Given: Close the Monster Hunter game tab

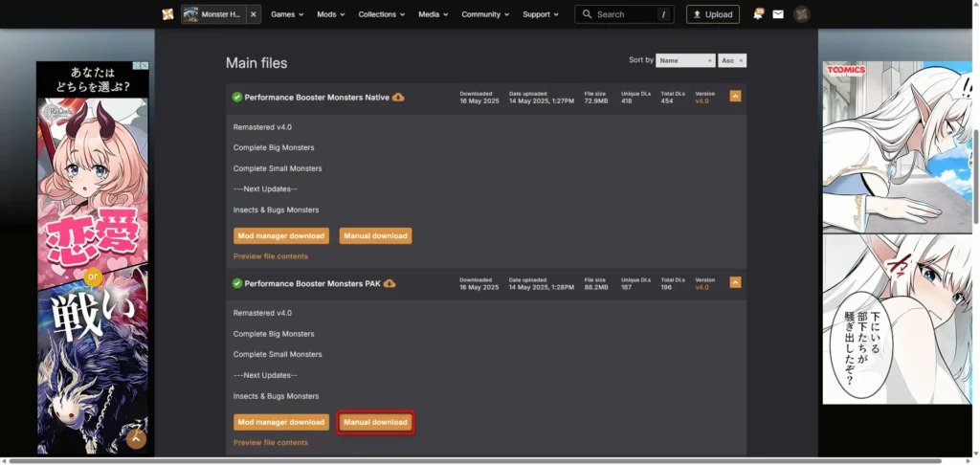Looking at the screenshot, I should (x=253, y=14).
